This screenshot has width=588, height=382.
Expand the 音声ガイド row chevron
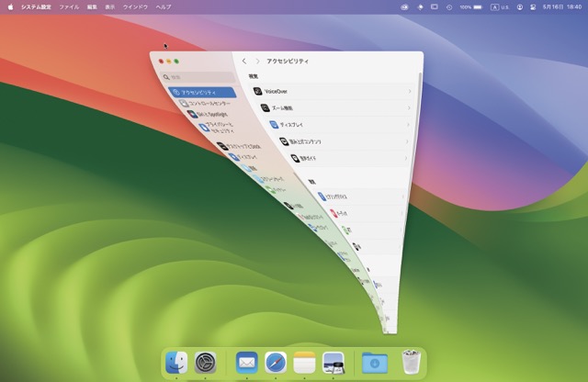[406, 158]
